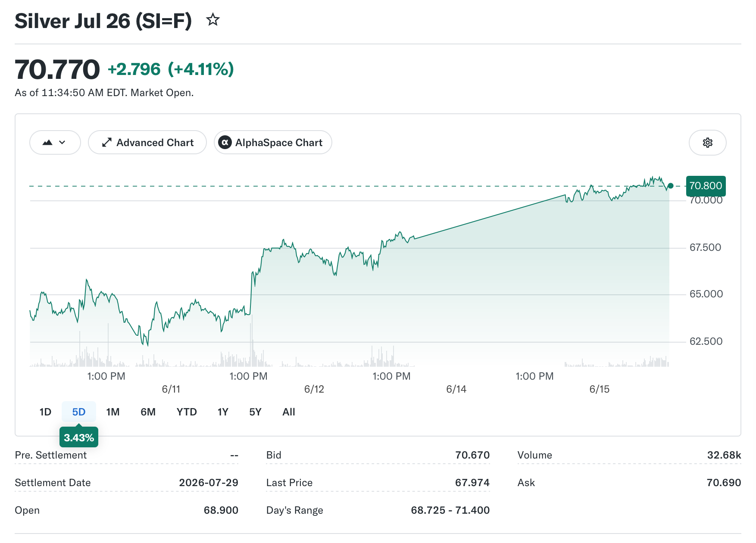Click the 70.800 current price label

point(706,186)
